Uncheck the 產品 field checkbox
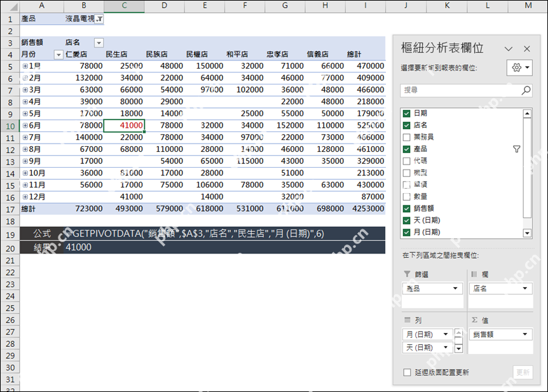This screenshot has height=392, width=548. [x=406, y=149]
